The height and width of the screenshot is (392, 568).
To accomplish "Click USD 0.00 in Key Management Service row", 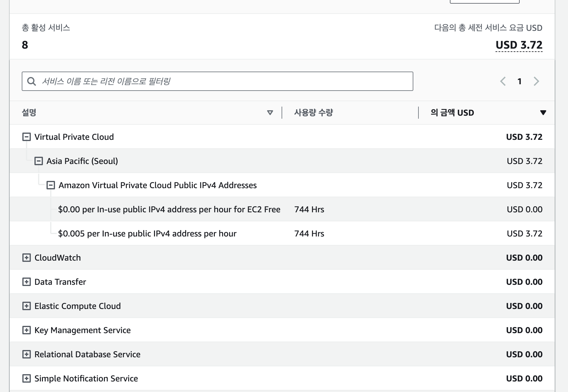I will click(x=524, y=330).
